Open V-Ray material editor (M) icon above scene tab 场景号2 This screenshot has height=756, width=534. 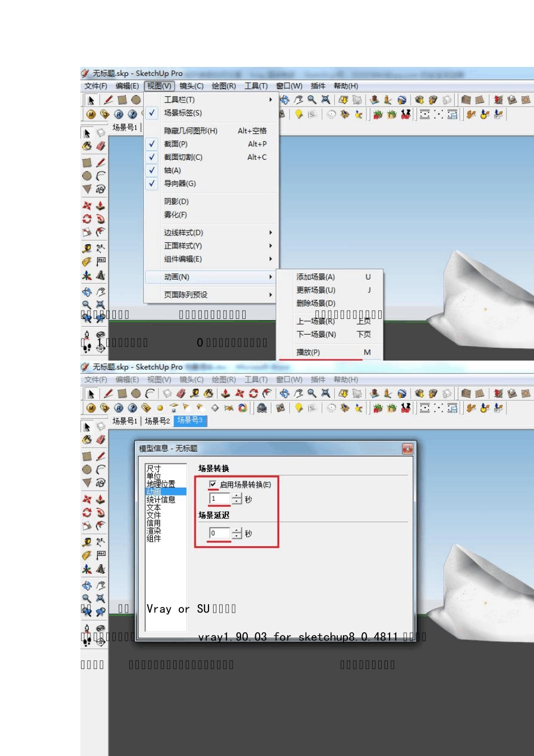coord(91,408)
